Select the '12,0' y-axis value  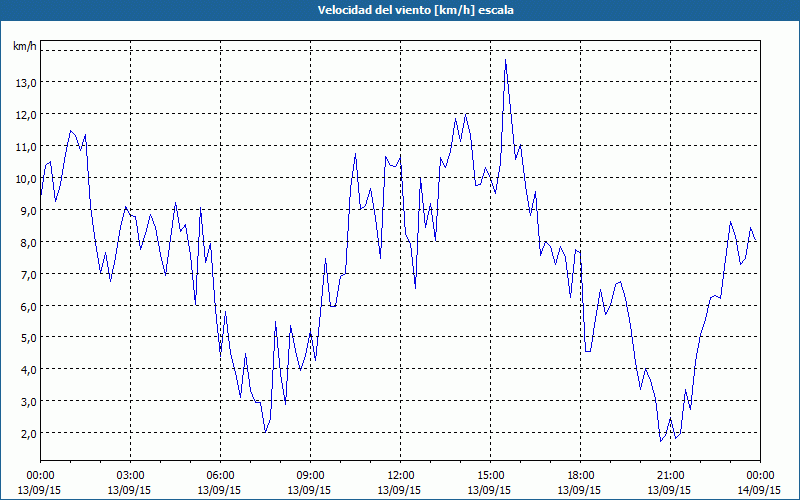(26, 115)
